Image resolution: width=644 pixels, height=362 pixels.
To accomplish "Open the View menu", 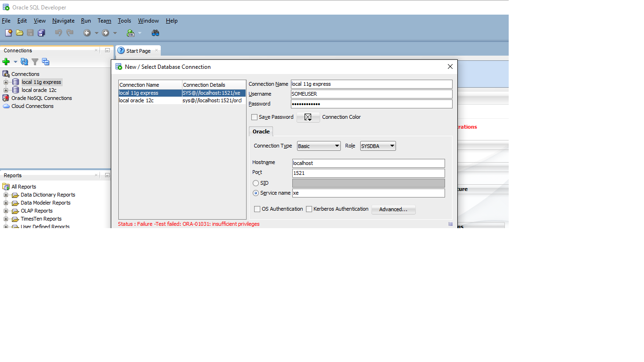I will [x=40, y=21].
